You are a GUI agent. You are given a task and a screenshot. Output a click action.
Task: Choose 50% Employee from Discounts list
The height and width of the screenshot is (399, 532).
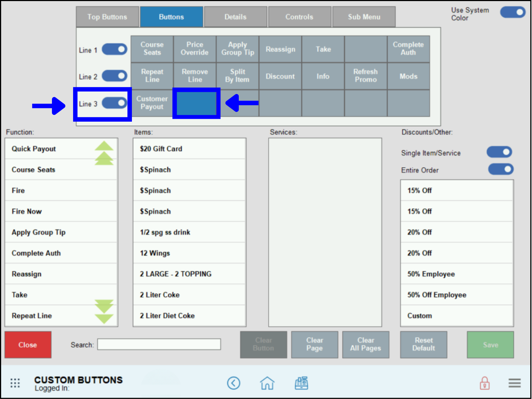[x=457, y=274]
